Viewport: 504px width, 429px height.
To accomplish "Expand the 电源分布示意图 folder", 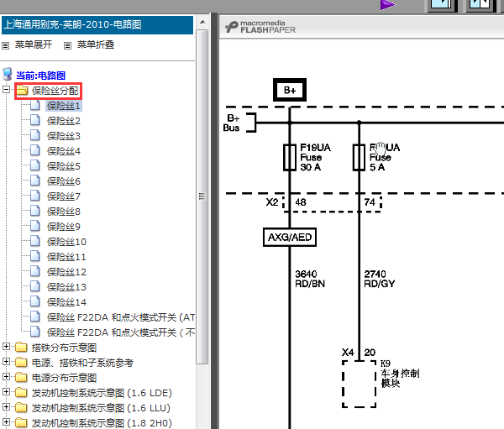I will pos(6,376).
